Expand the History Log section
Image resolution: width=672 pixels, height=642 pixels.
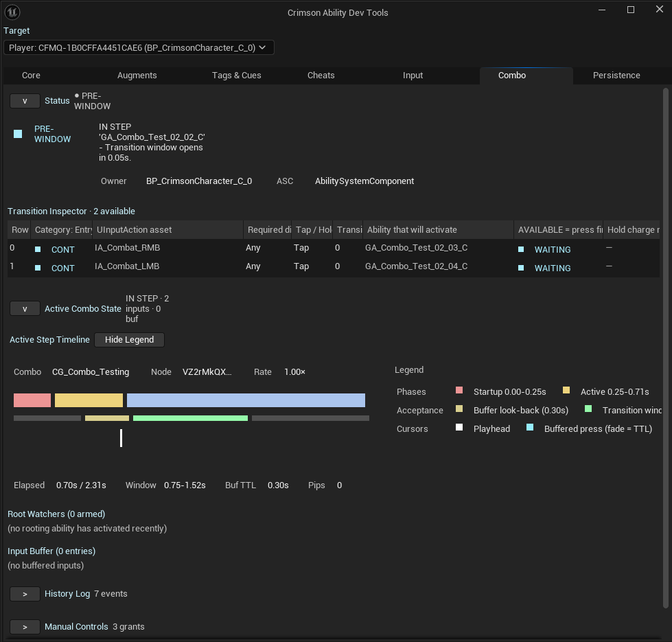coord(25,594)
